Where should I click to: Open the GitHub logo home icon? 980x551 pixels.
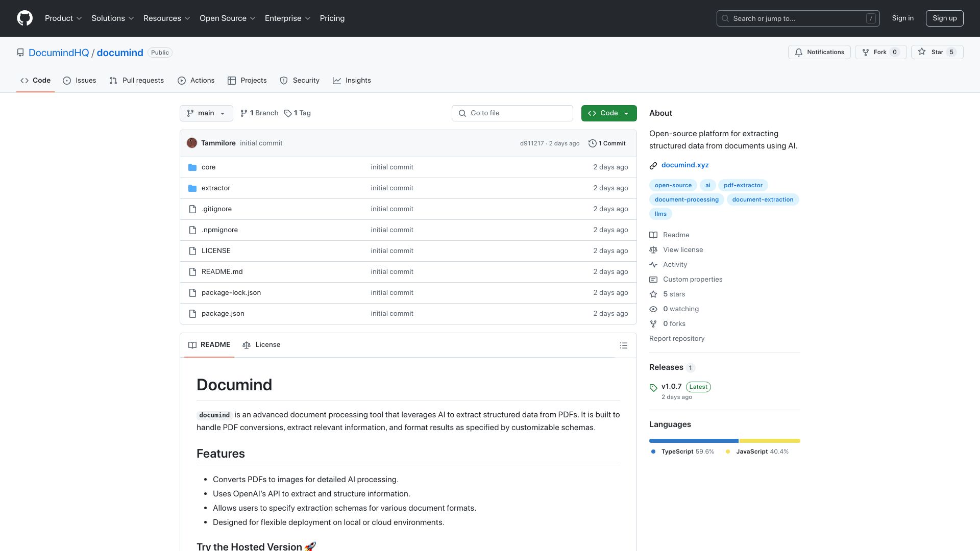point(24,18)
